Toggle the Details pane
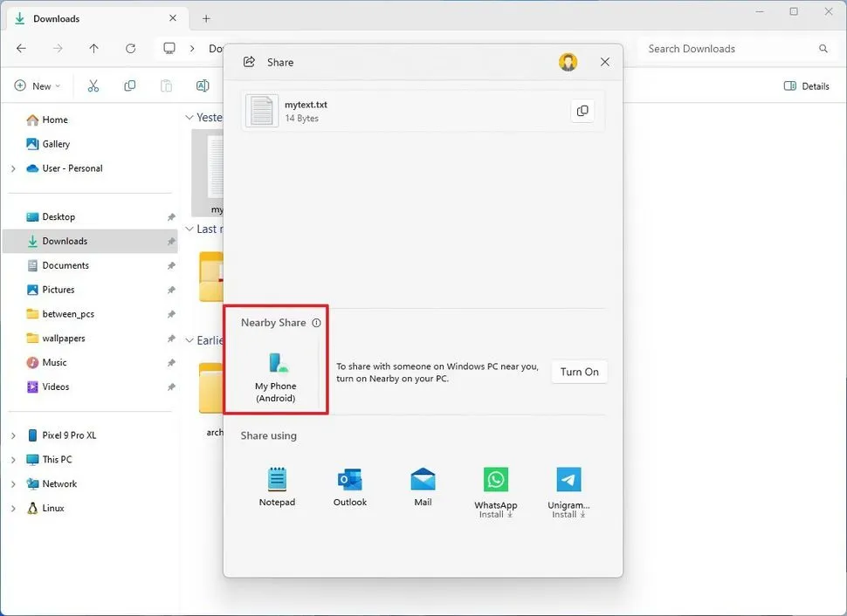The image size is (847, 616). click(806, 86)
